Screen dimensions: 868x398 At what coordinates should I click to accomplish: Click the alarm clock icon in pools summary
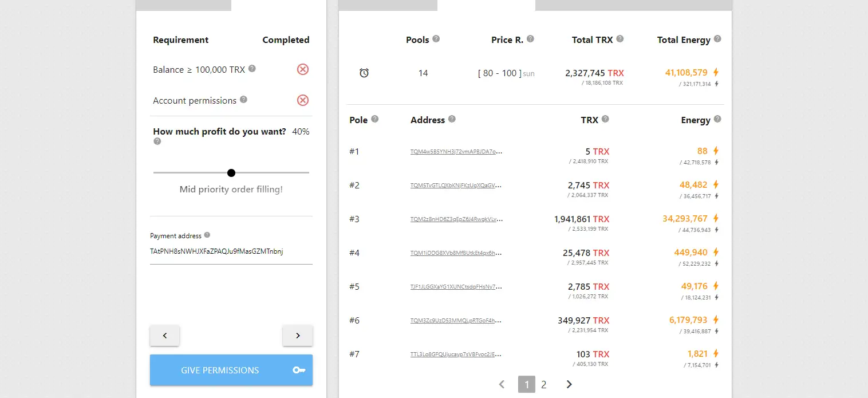(364, 73)
